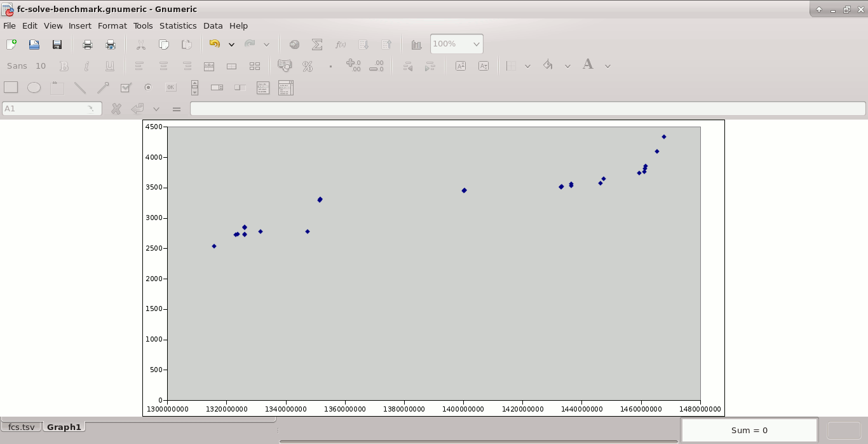The image size is (868, 444).
Task: Save the workbook with the floppy disk icon
Action: tap(57, 45)
